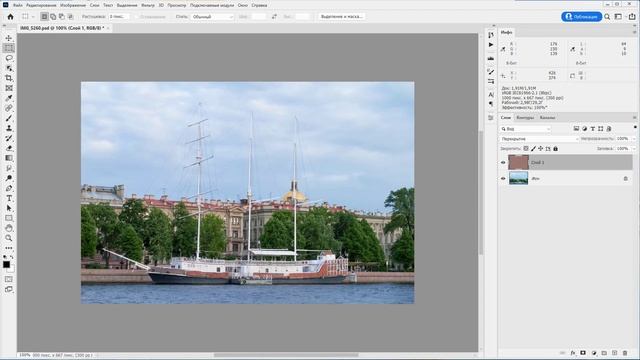
Task: Open Opacity percentage dropdown arrow
Action: 633,139
